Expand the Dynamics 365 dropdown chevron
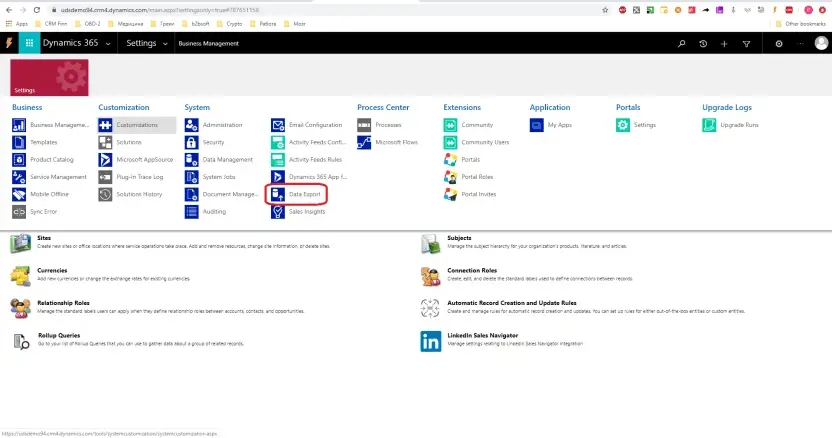Image resolution: width=832 pixels, height=438 pixels. pyautogui.click(x=108, y=44)
